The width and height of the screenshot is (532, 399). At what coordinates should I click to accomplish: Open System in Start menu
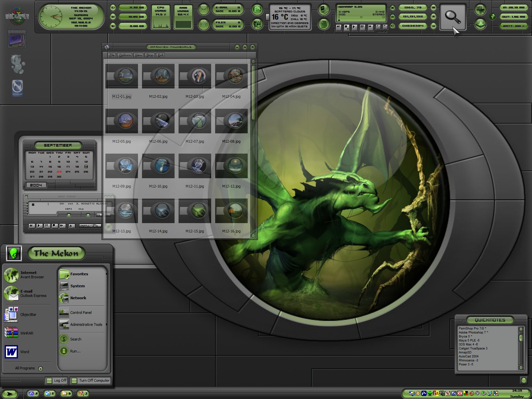point(83,286)
